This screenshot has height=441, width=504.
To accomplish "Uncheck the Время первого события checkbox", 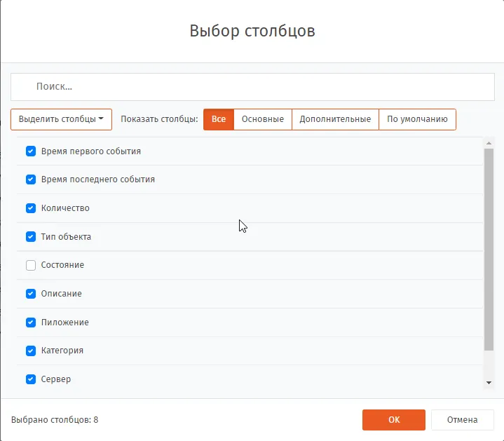I will (31, 151).
